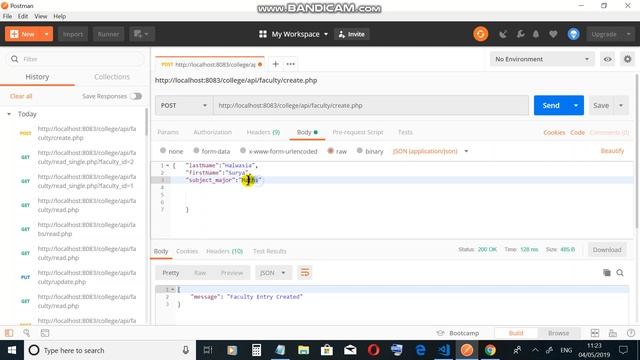Viewport: 640px width, 360px height.
Task: Open Chrome from the taskbar
Action: (490, 350)
